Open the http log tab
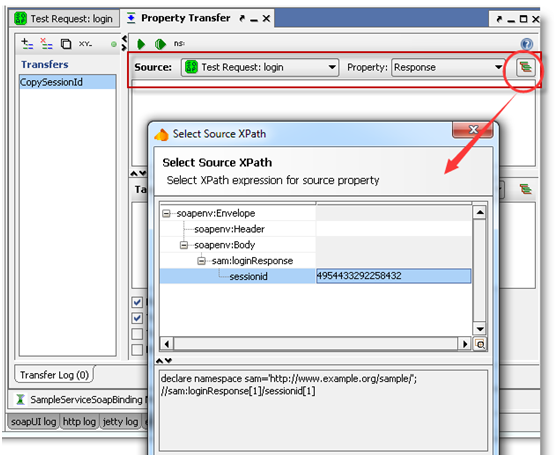The image size is (558, 457). click(x=79, y=422)
